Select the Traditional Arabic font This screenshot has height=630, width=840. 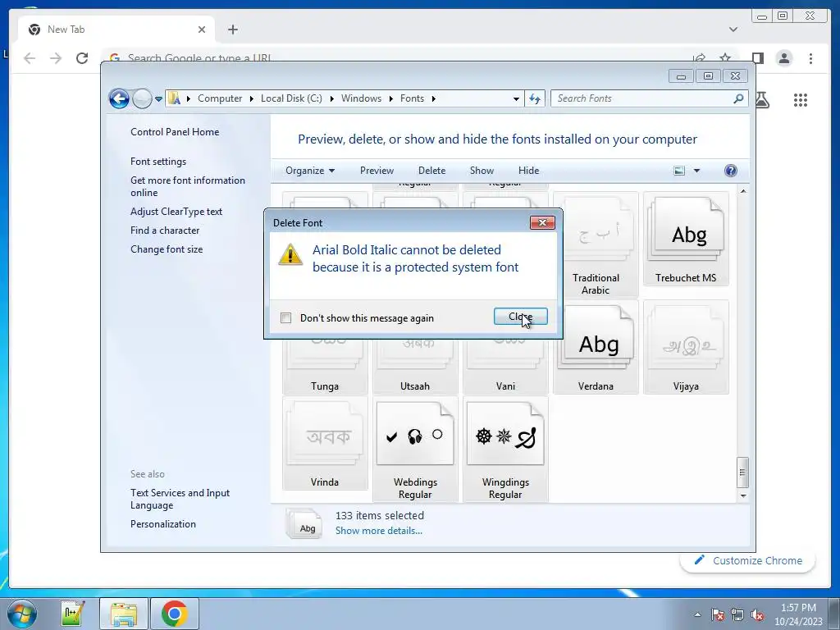tap(596, 244)
